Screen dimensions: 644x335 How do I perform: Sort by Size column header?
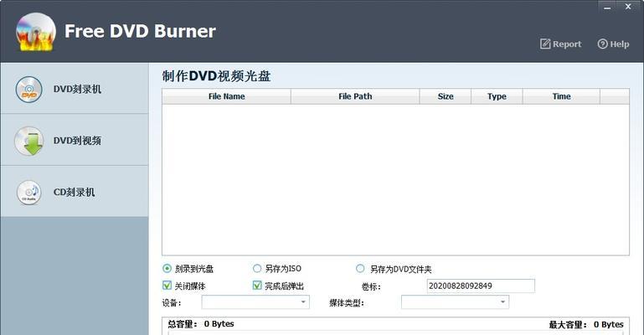(x=446, y=96)
